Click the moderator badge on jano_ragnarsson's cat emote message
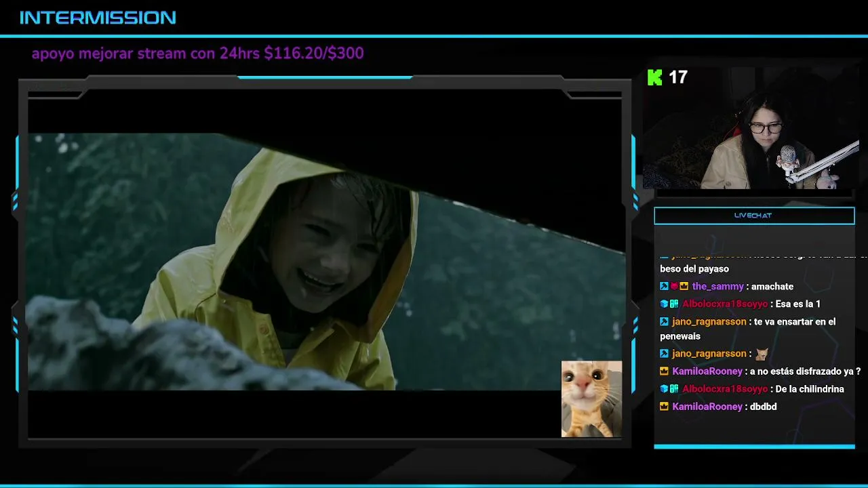Viewport: 868px width, 488px height. click(664, 354)
